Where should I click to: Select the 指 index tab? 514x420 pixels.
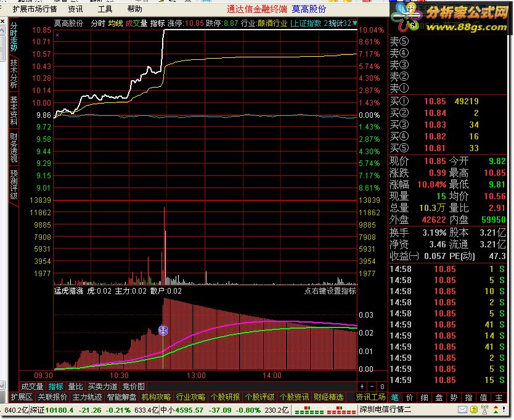[469, 398]
